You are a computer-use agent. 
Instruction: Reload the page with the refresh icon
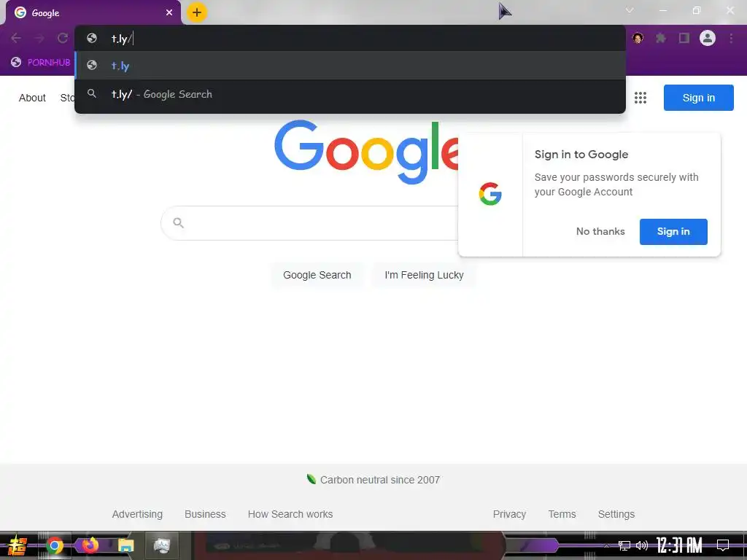click(x=63, y=38)
